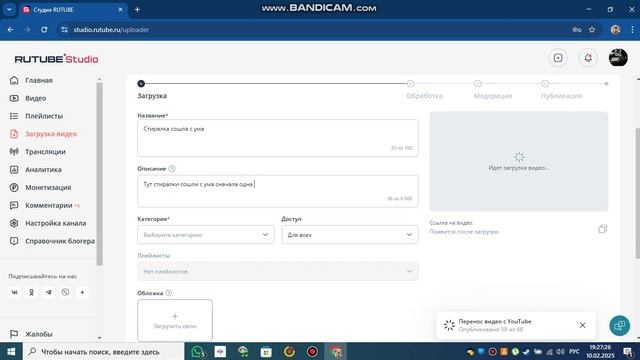Select Загрузка видео menu item
Screen dimensions: 640x360
click(x=51, y=134)
